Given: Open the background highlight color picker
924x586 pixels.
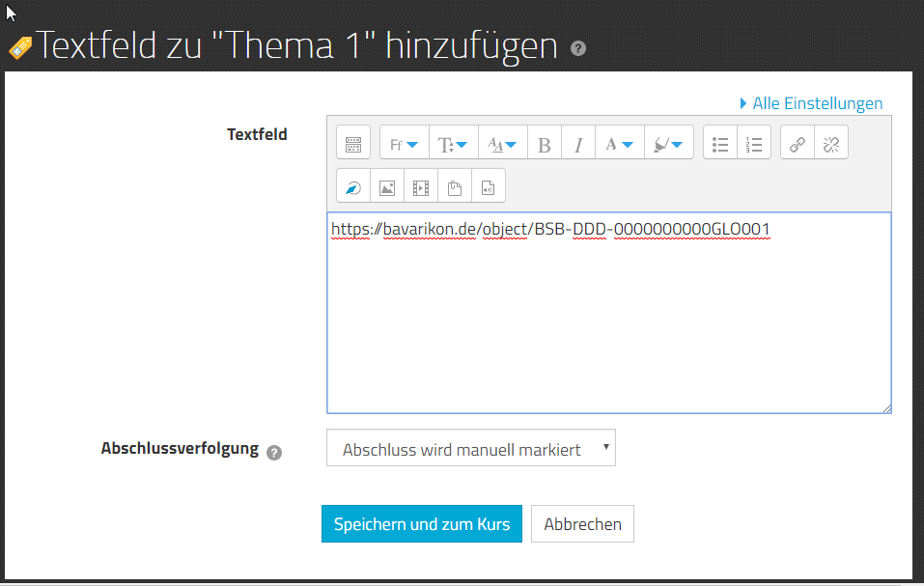Looking at the screenshot, I should [668, 145].
